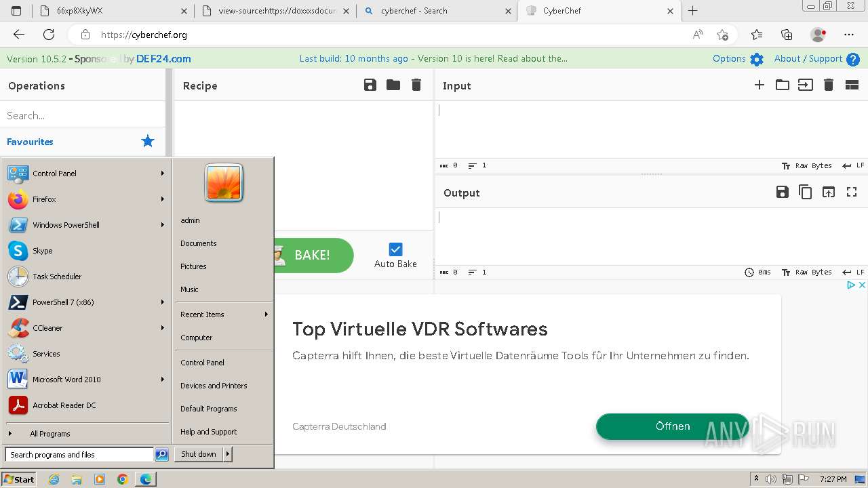
Task: Expand the Firefox jump list arrow
Action: click(x=163, y=199)
